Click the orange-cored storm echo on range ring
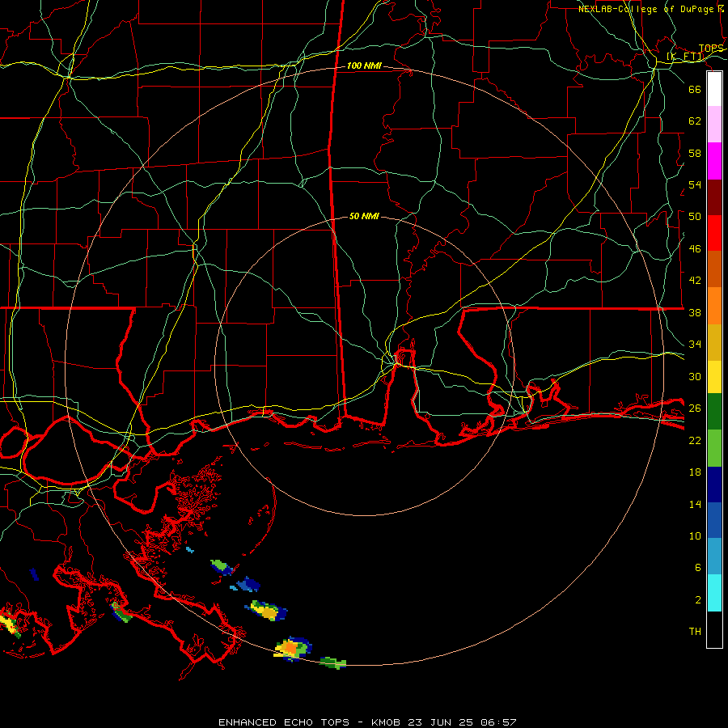The width and height of the screenshot is (728, 728). (292, 648)
